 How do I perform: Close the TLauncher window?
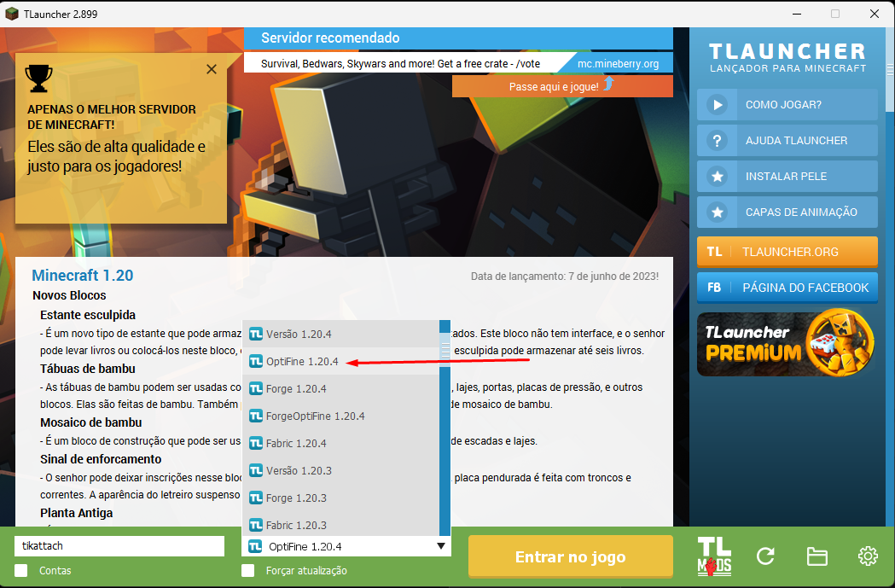874,14
